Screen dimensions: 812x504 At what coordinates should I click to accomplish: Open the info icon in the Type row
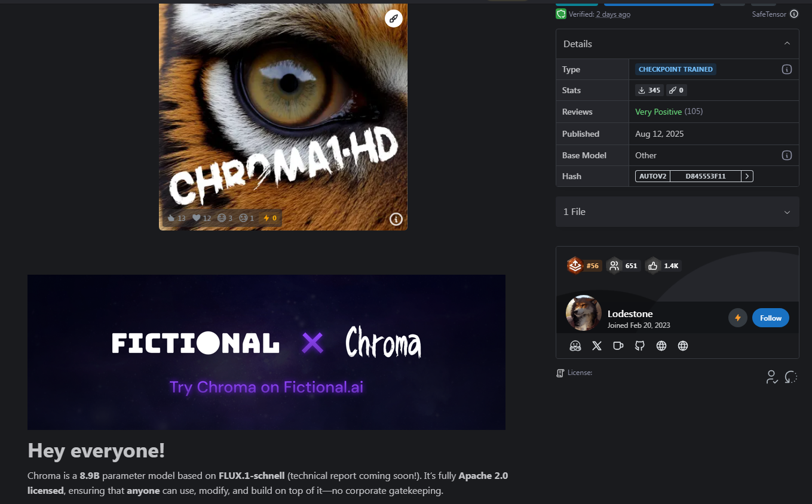pos(787,69)
